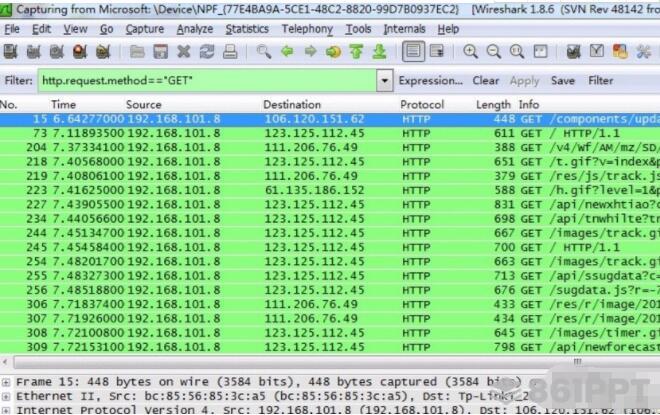Image resolution: width=660 pixels, height=415 pixels.
Task: Sort by the Destination column header
Action: tap(292, 104)
